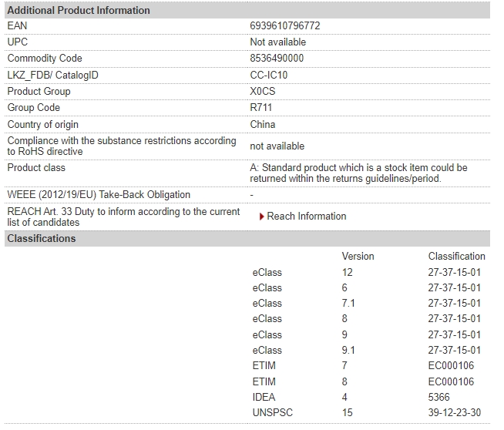Click the Group Code label
Screen dimensions: 504x430
34,107
